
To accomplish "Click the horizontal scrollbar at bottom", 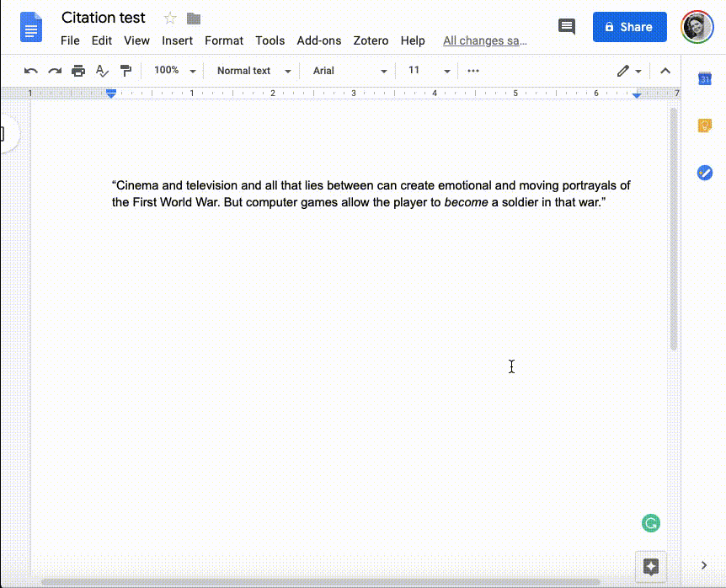I will click(321, 581).
